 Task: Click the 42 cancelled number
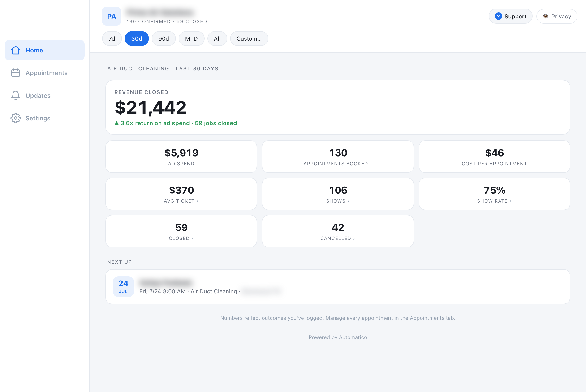click(338, 227)
